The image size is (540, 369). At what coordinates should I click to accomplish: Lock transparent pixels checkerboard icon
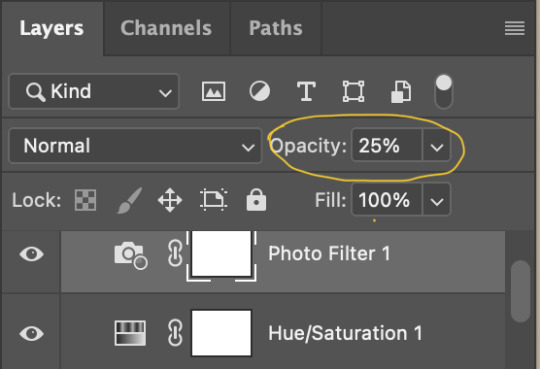point(85,200)
